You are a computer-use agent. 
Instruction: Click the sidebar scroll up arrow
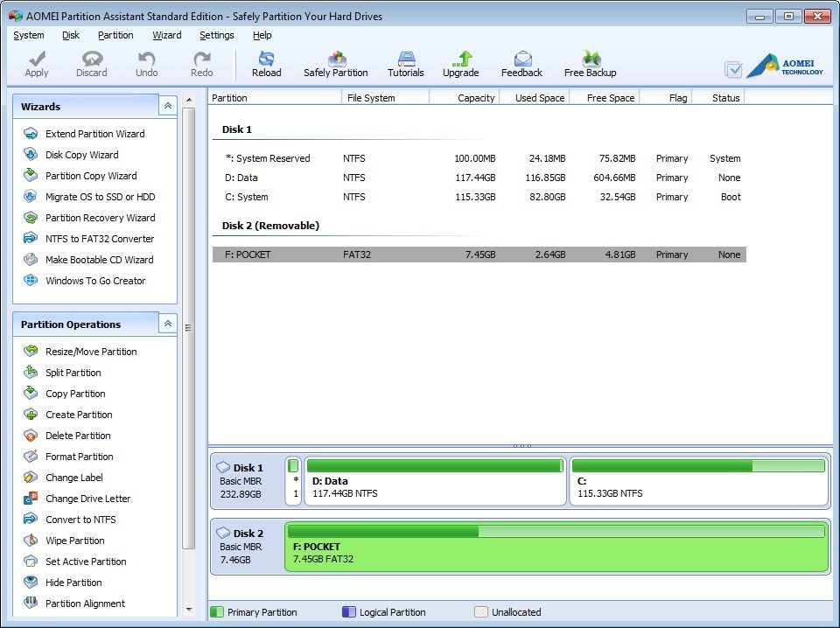[x=189, y=100]
